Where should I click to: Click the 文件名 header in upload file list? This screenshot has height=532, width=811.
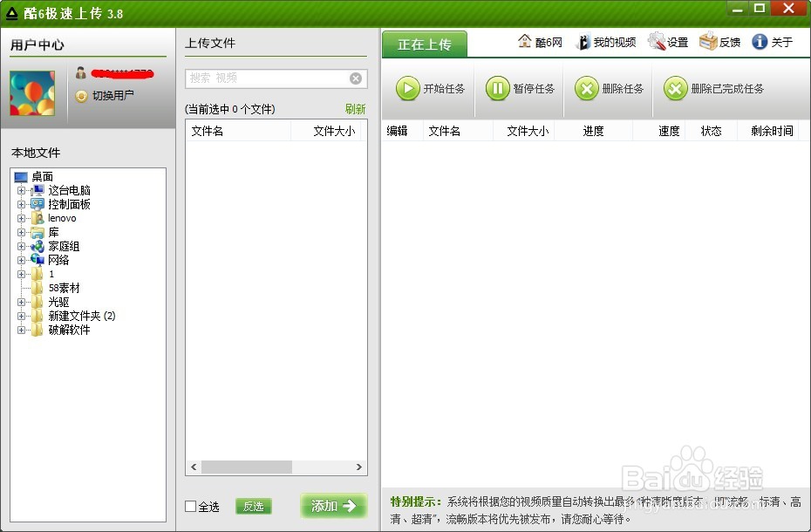[x=238, y=131]
